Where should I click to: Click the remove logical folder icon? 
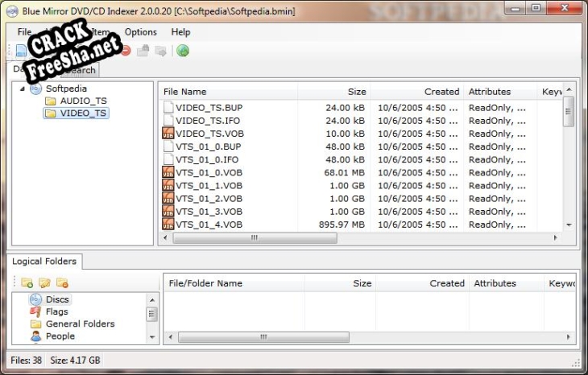pos(62,282)
